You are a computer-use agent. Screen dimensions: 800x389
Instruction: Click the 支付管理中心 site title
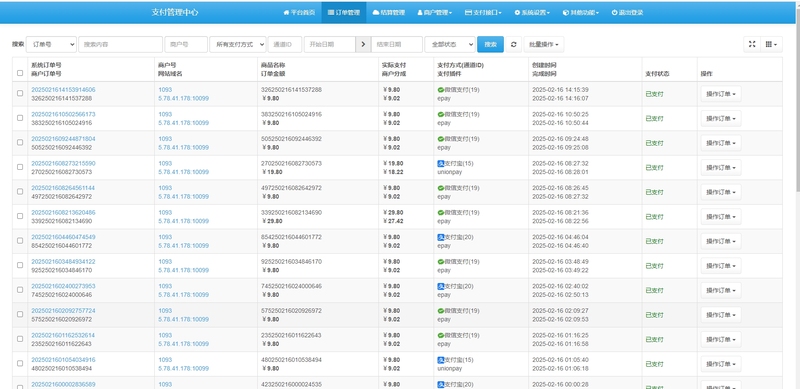175,12
